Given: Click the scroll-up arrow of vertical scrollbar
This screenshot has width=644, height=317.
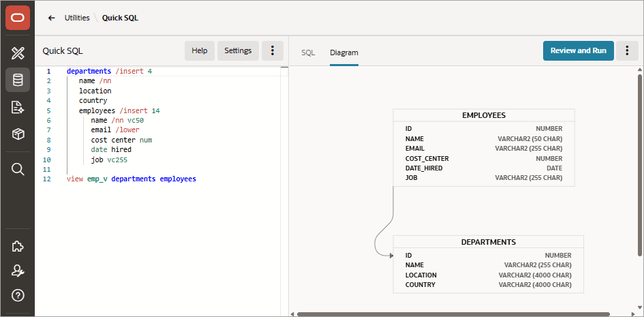Looking at the screenshot, I should [x=640, y=70].
